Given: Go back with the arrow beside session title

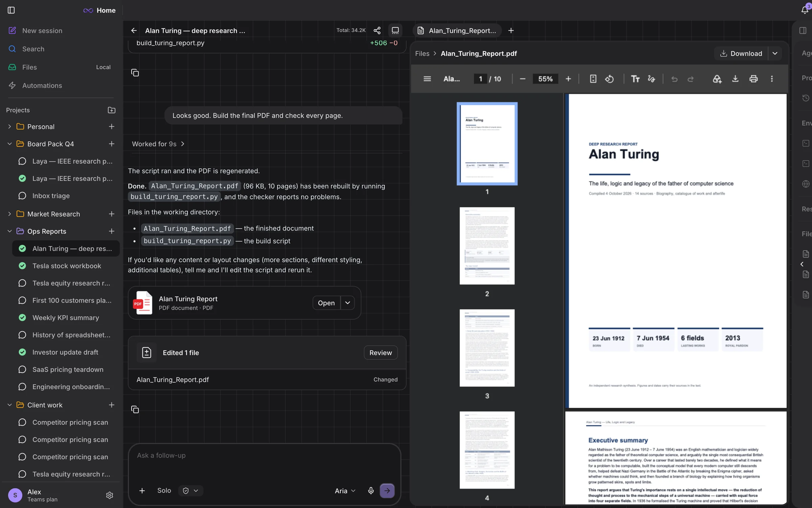Looking at the screenshot, I should click(134, 30).
